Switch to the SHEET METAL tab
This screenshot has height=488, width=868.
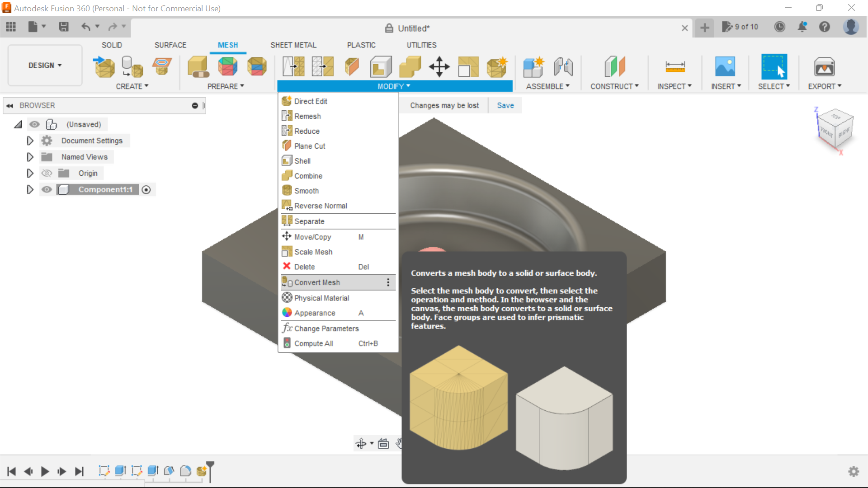point(293,45)
